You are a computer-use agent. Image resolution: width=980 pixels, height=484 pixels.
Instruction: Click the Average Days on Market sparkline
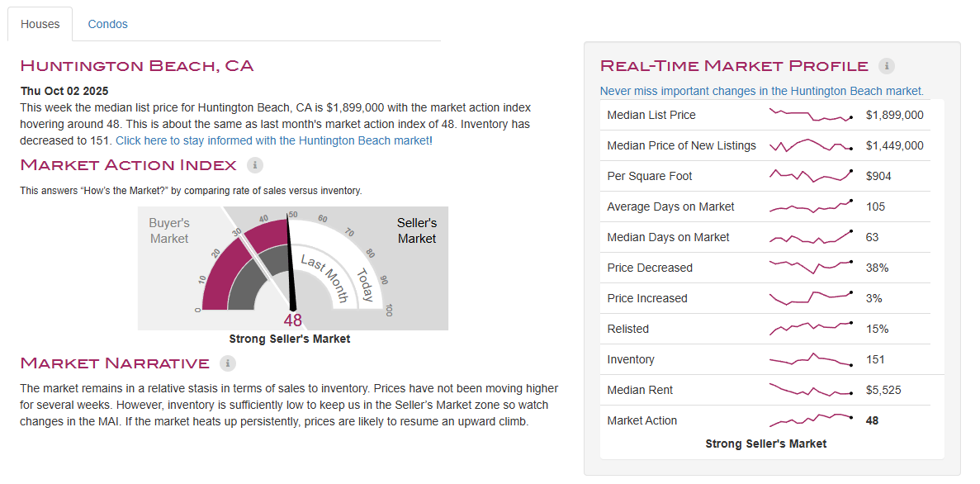(810, 206)
